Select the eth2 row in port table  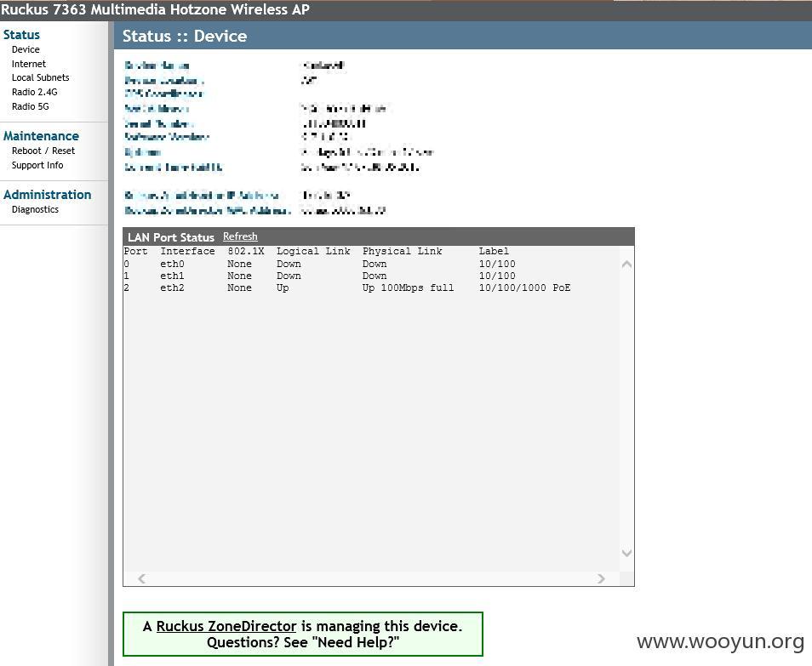coord(347,288)
